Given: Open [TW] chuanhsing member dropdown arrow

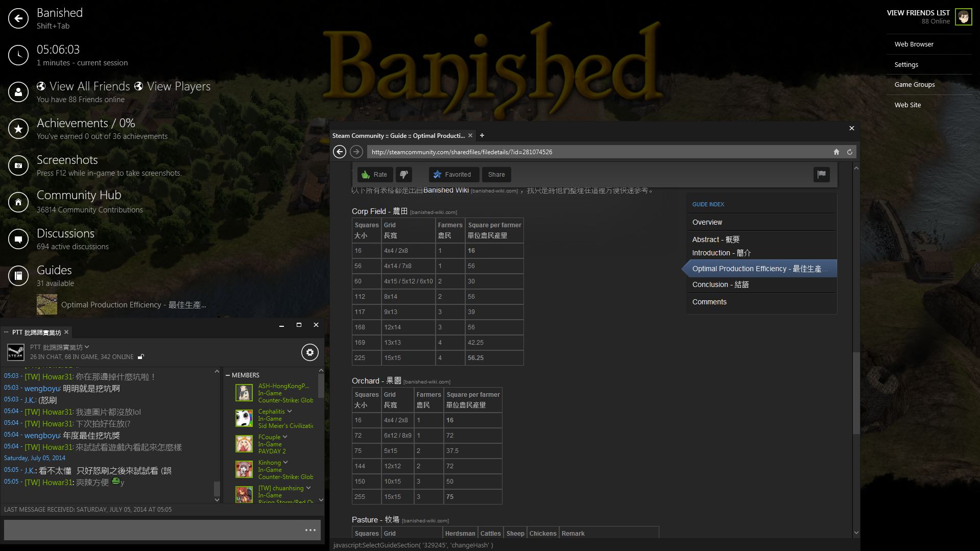Looking at the screenshot, I should pos(308,488).
